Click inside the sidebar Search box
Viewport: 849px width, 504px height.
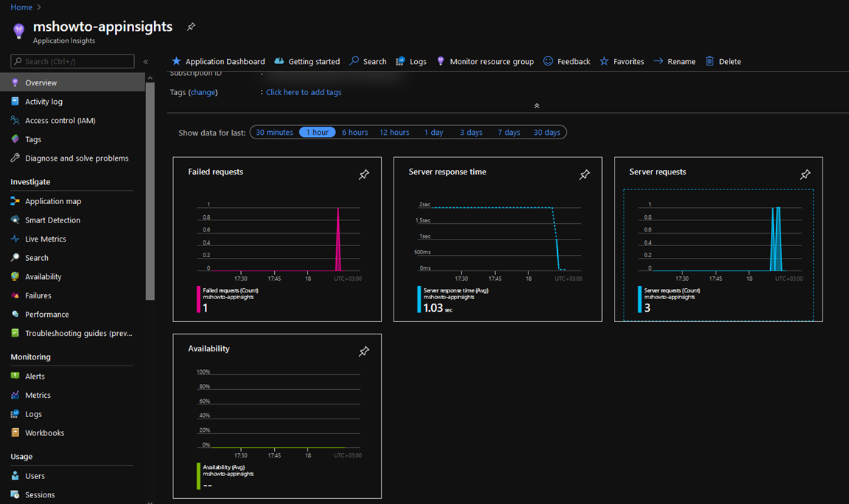tap(72, 61)
